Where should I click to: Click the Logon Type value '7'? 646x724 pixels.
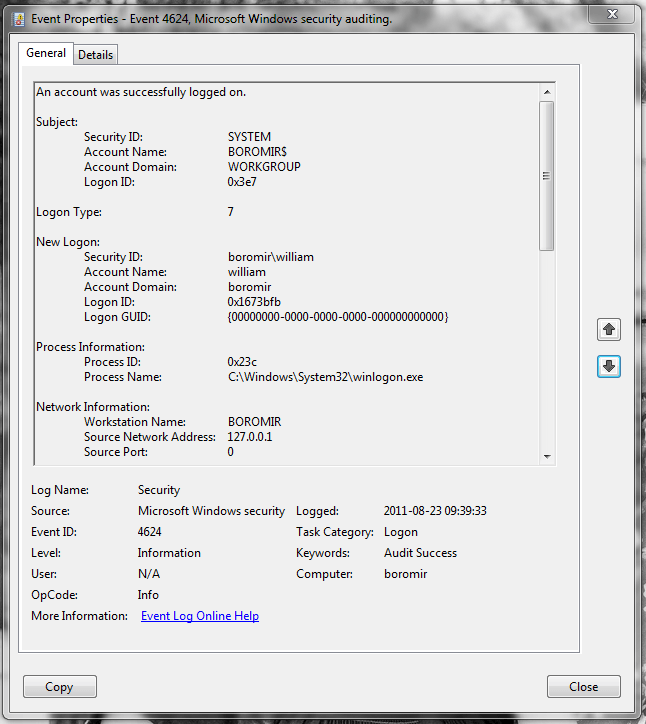[x=230, y=212]
